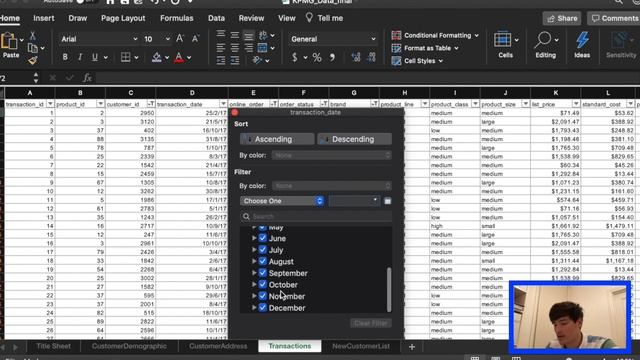Click Decrease Decimal icon
640x360 pixels.
[x=371, y=58]
